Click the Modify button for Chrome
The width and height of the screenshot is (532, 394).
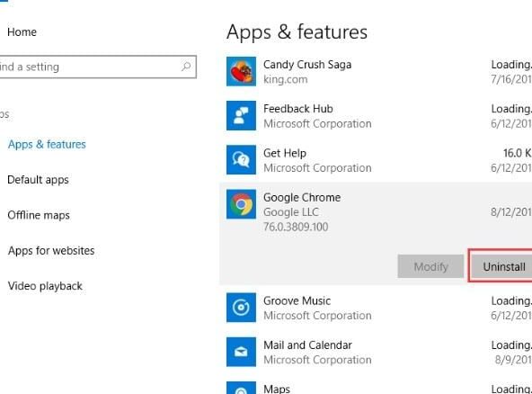(x=430, y=266)
